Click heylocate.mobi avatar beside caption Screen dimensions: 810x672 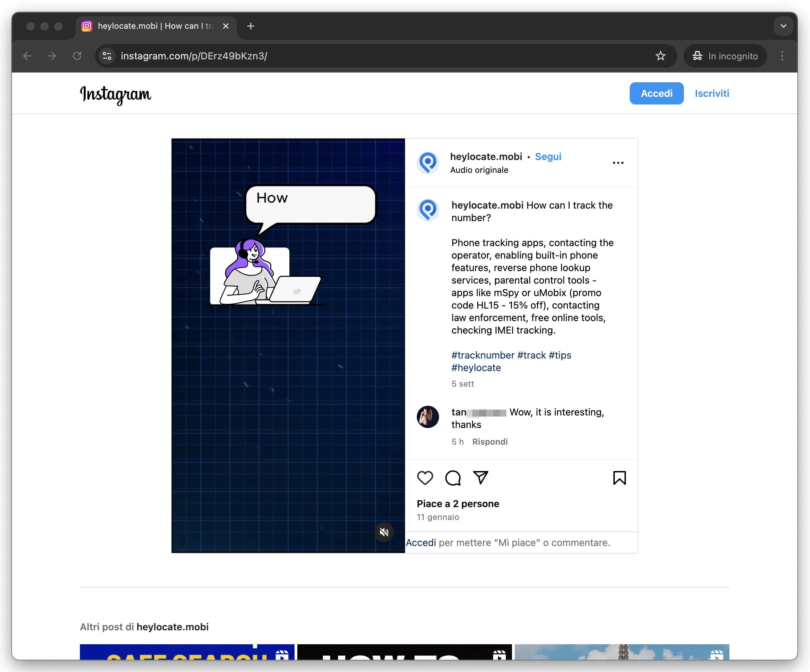[428, 210]
